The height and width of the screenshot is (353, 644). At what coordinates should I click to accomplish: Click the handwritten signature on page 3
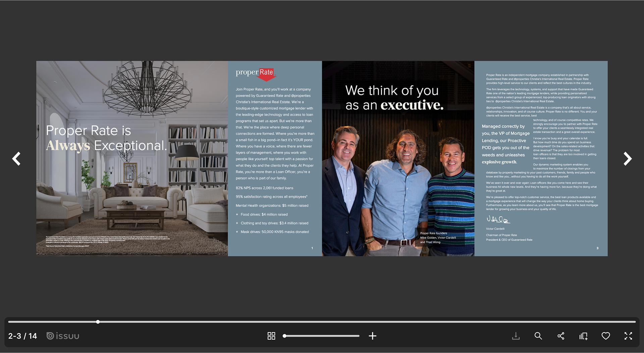pos(498,219)
